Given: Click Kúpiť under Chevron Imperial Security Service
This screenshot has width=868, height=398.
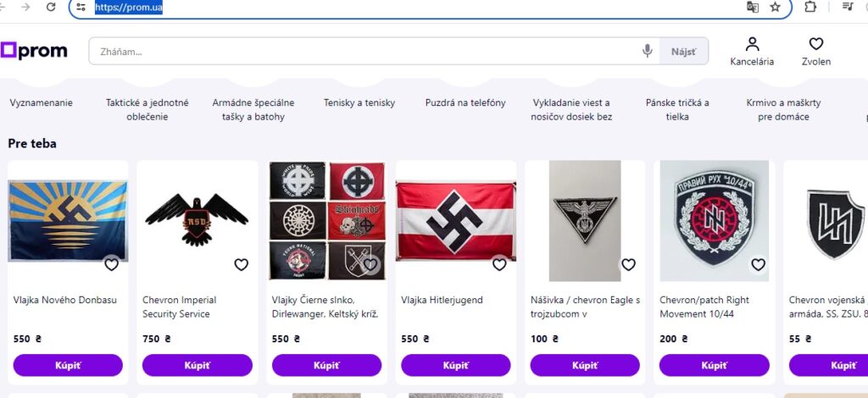Looking at the screenshot, I should click(x=197, y=365).
